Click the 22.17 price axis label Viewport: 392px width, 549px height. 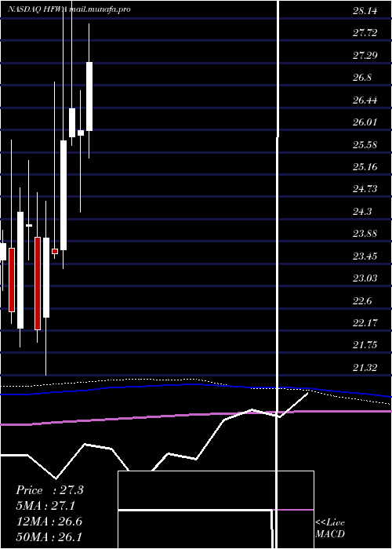[365, 323]
